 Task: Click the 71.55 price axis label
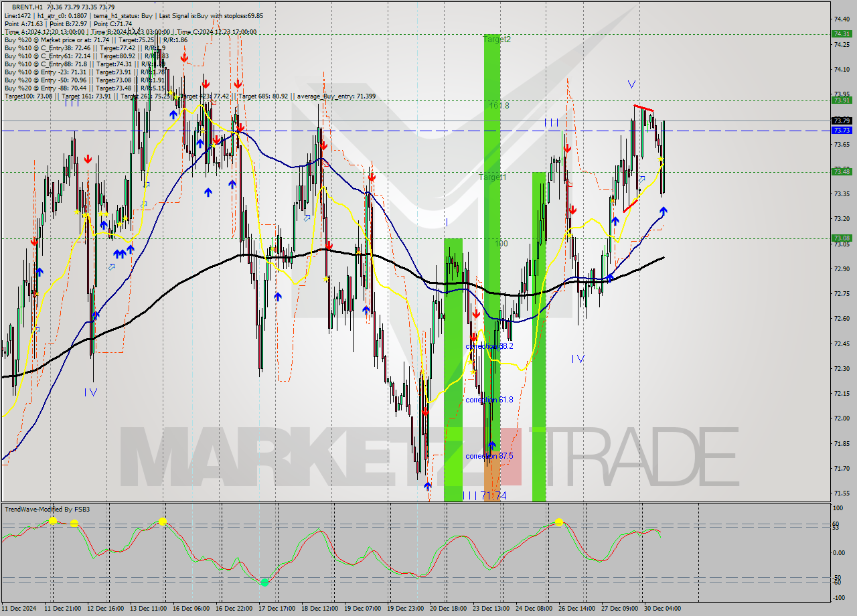tap(842, 493)
